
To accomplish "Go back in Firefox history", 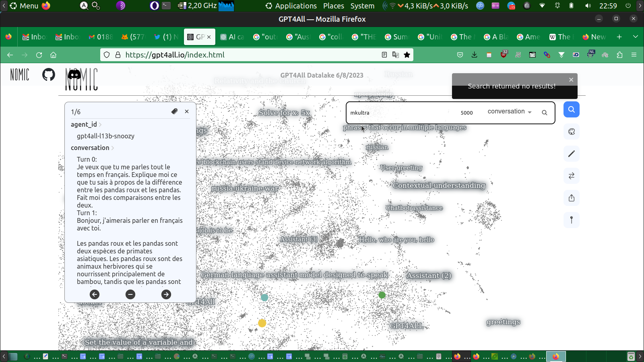I will pos(10,55).
